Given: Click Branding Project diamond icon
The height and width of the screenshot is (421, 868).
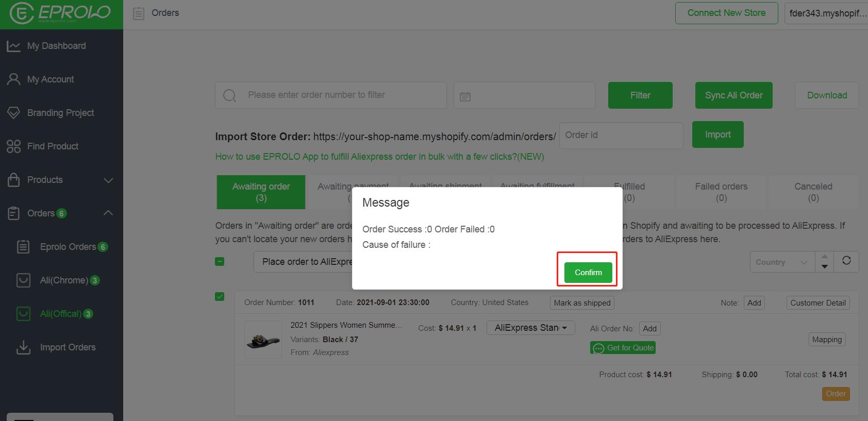Looking at the screenshot, I should (x=13, y=113).
